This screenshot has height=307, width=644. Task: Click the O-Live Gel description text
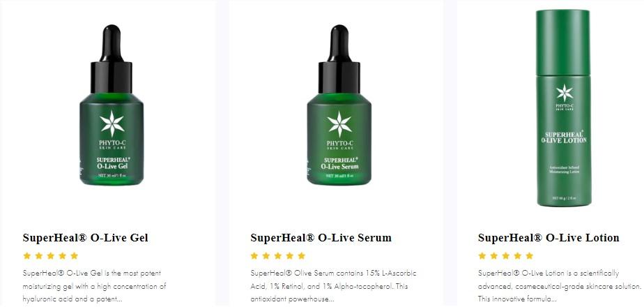[95, 286]
